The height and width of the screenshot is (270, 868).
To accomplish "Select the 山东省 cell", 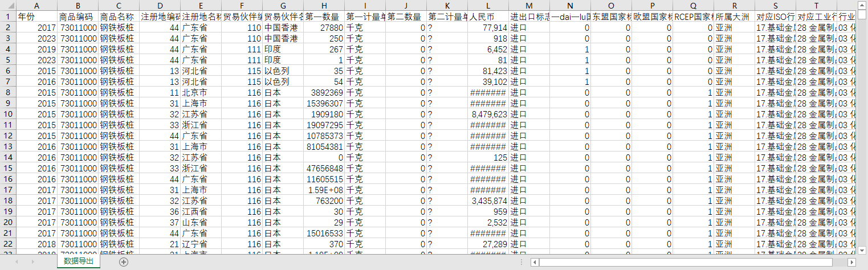I will (x=201, y=222).
